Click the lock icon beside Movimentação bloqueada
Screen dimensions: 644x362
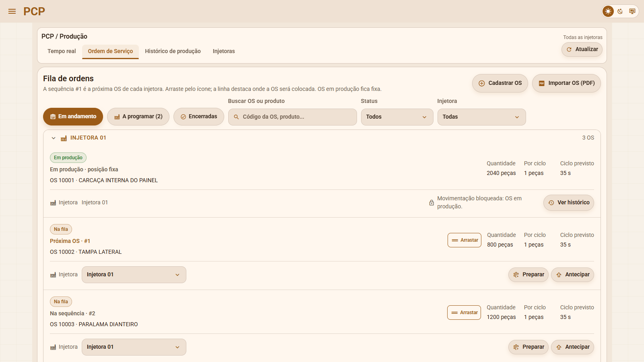(x=431, y=203)
